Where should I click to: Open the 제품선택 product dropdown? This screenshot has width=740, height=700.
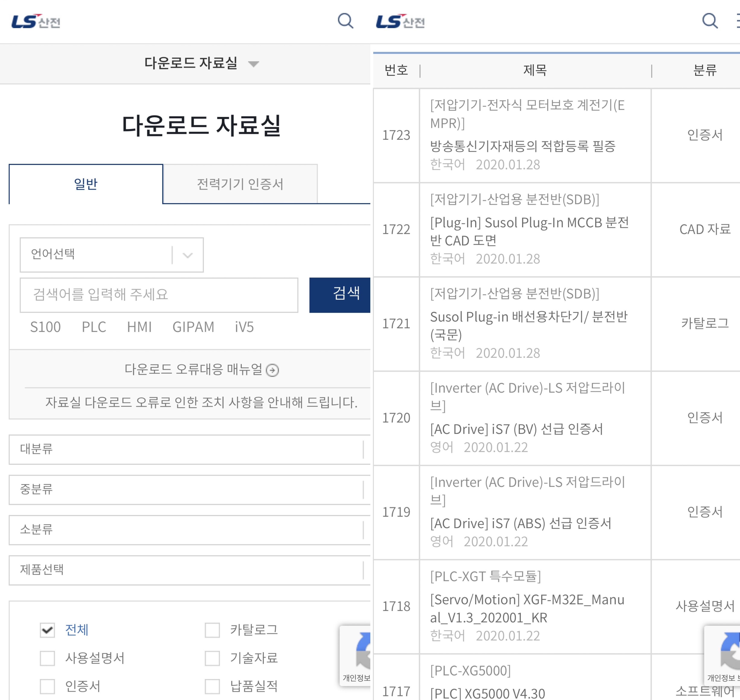coord(189,570)
